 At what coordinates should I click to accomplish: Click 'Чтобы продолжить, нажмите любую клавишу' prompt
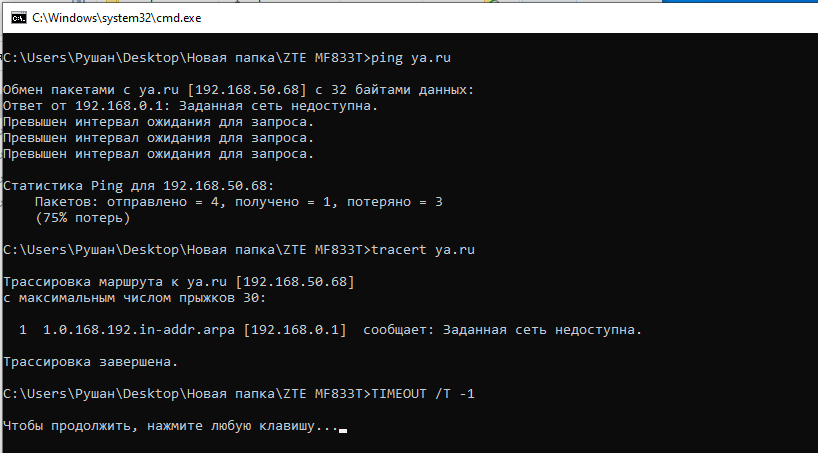171,426
